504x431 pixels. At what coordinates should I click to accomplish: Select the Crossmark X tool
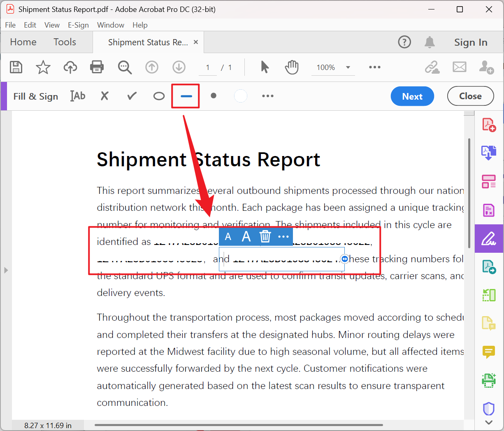point(105,96)
